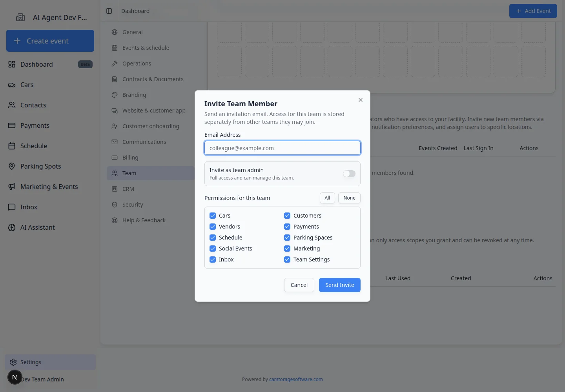Click the Contracts & Documents file icon
The width and height of the screenshot is (565, 392).
pyautogui.click(x=115, y=79)
